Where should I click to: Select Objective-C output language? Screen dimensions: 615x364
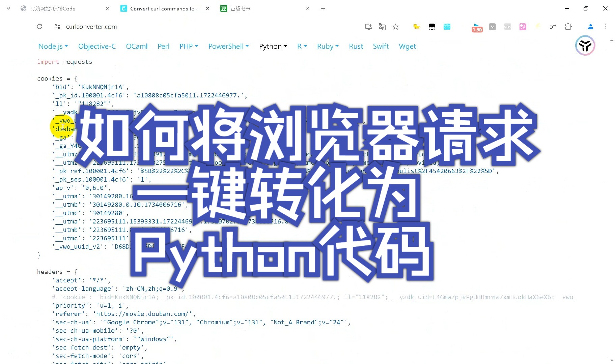(97, 47)
